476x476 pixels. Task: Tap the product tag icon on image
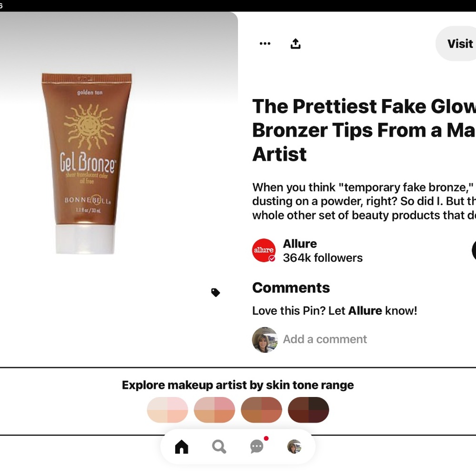coord(215,292)
